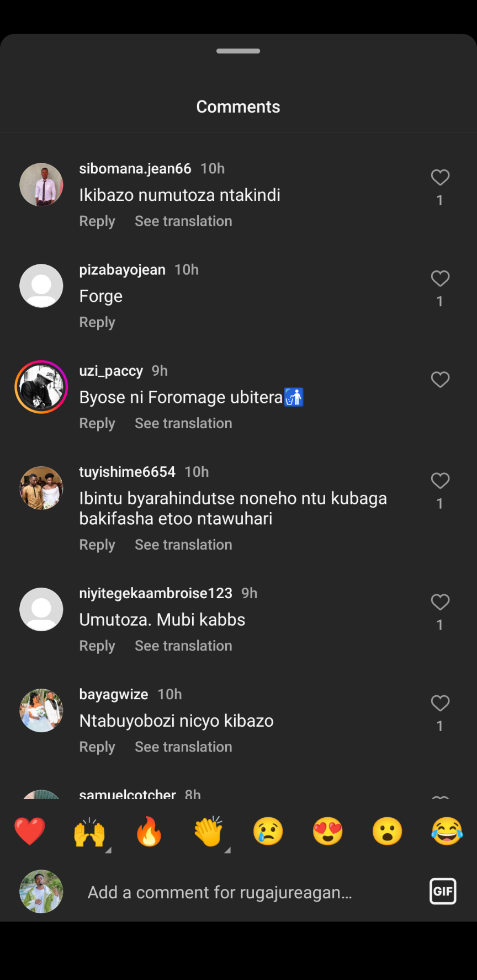The height and width of the screenshot is (980, 477).
Task: Show translation of tuyishime6654's comment
Action: (183, 545)
